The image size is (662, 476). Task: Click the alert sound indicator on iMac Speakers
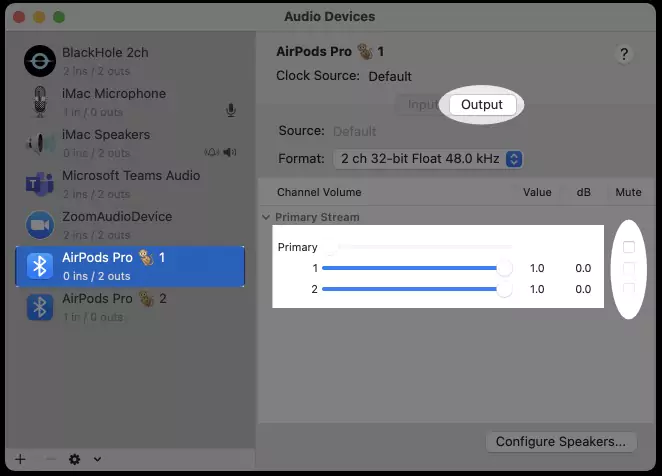click(x=212, y=152)
